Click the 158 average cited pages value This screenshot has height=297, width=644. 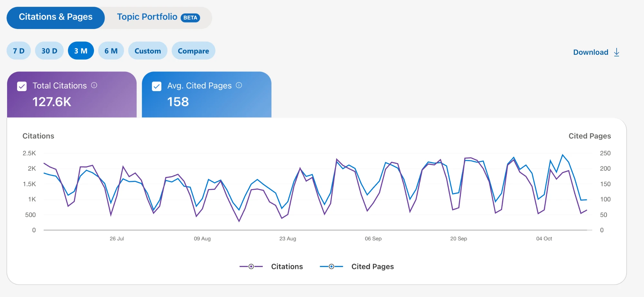(178, 102)
